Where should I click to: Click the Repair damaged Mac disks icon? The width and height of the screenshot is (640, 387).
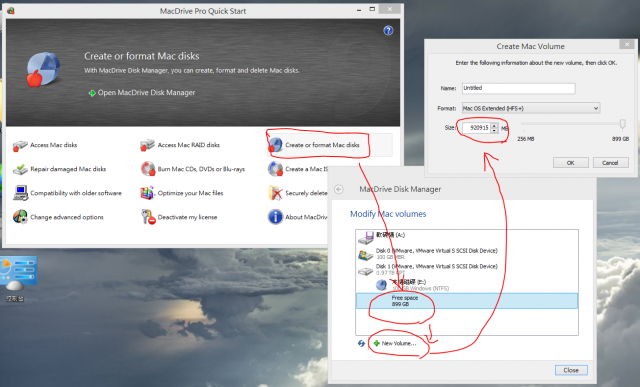[20, 169]
